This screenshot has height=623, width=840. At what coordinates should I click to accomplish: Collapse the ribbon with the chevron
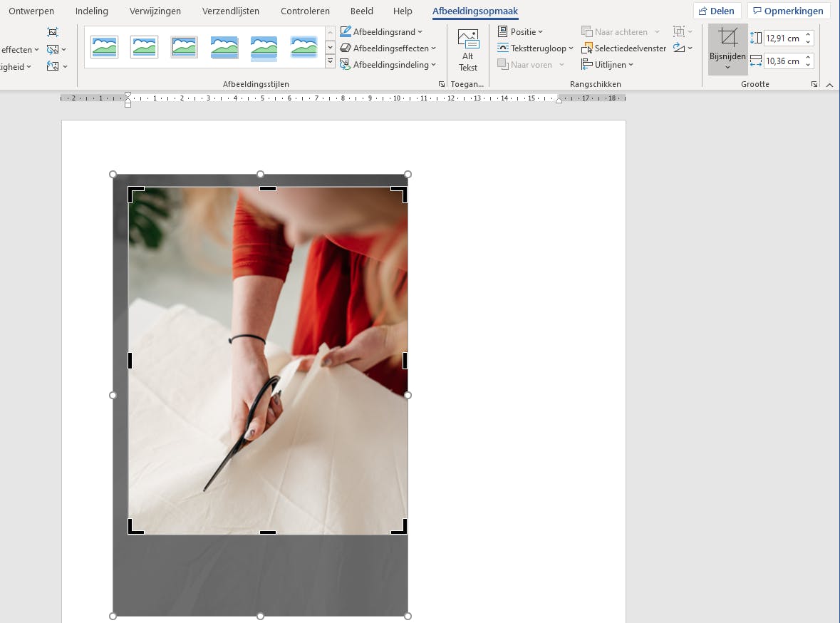(830, 85)
